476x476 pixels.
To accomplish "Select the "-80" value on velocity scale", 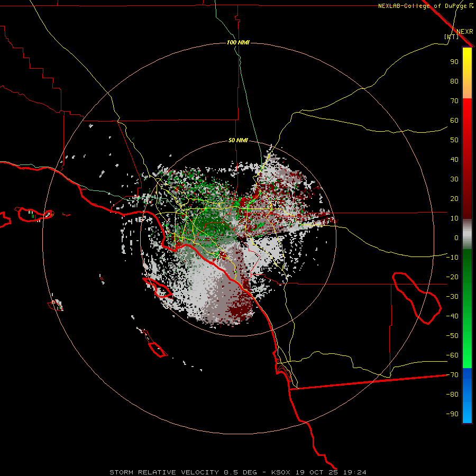I will click(452, 395).
